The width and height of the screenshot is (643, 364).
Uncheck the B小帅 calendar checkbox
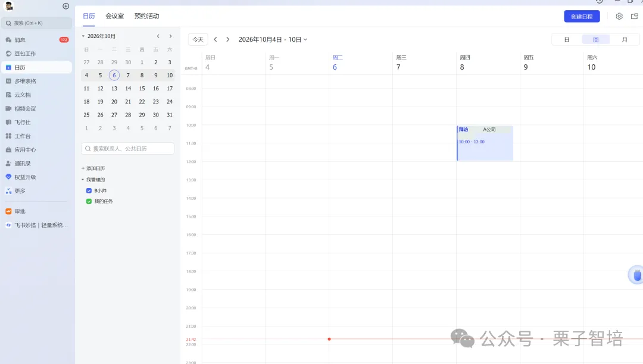(x=89, y=191)
